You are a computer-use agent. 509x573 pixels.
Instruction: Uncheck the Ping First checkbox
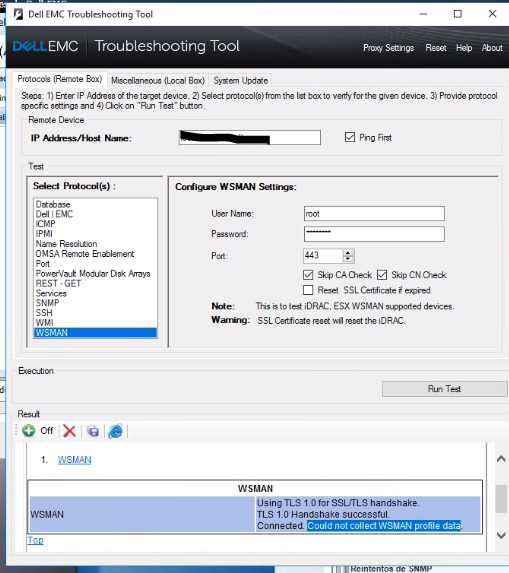(350, 137)
